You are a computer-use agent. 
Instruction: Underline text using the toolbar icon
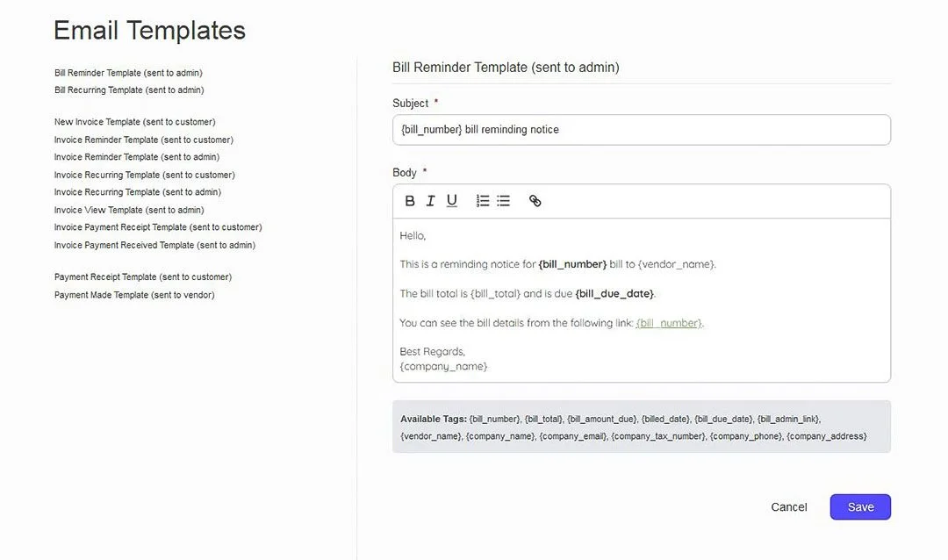[451, 201]
